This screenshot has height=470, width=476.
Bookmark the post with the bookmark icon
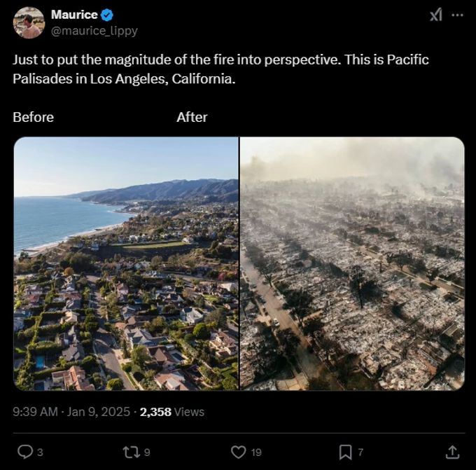(x=346, y=452)
